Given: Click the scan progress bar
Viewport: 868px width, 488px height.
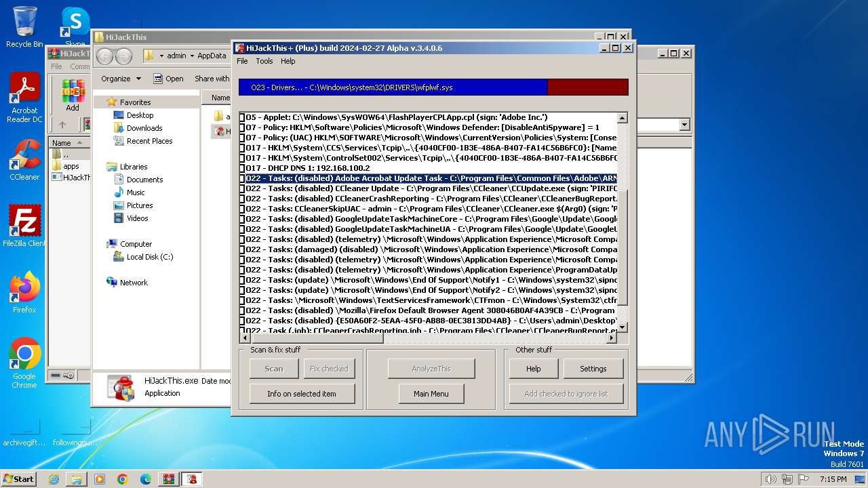Looking at the screenshot, I should coord(433,87).
